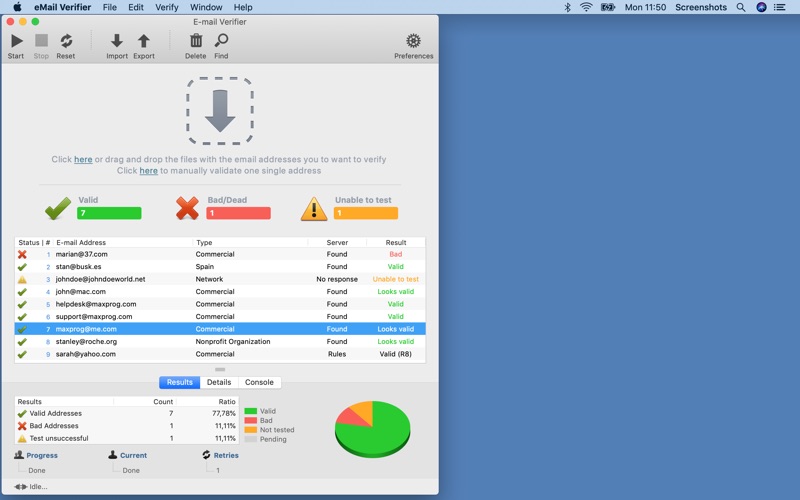Click the Unable to test warning icon

(x=314, y=209)
